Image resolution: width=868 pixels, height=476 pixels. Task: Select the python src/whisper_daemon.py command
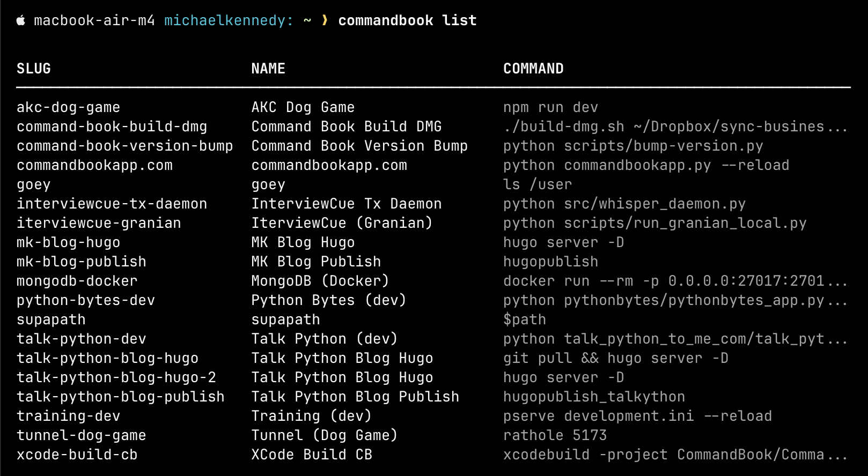[x=624, y=204]
